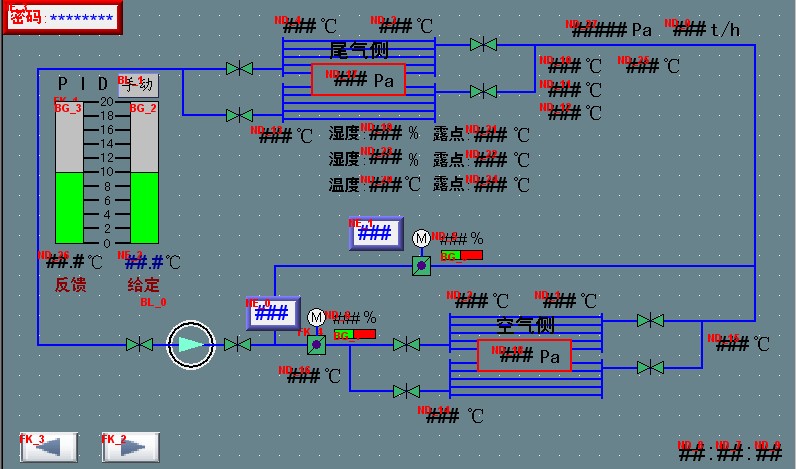Click upper outlet valve right of 空气侧

(x=650, y=321)
